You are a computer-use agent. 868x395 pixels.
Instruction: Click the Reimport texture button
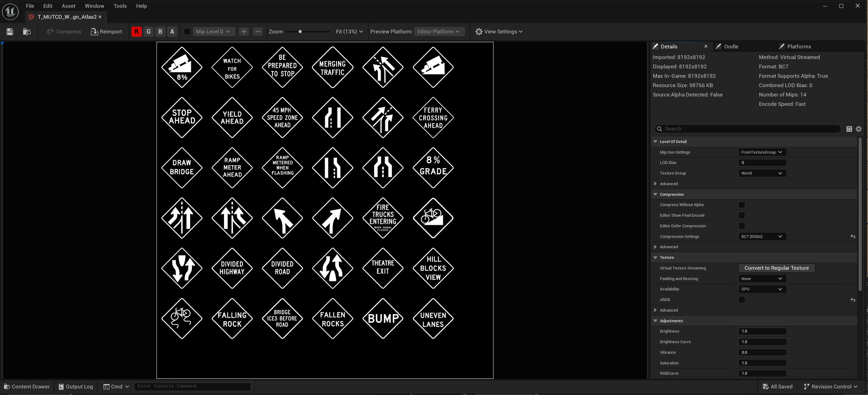click(x=106, y=32)
